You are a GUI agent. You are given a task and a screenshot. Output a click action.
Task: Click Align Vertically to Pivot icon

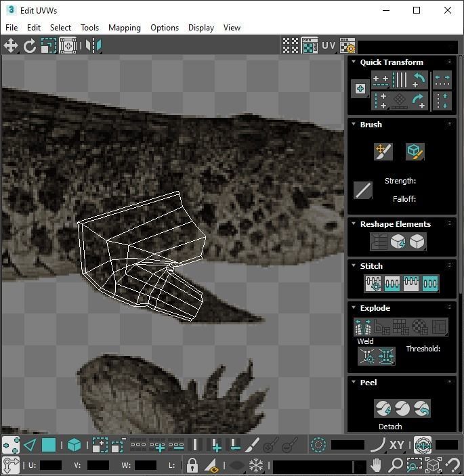(381, 101)
